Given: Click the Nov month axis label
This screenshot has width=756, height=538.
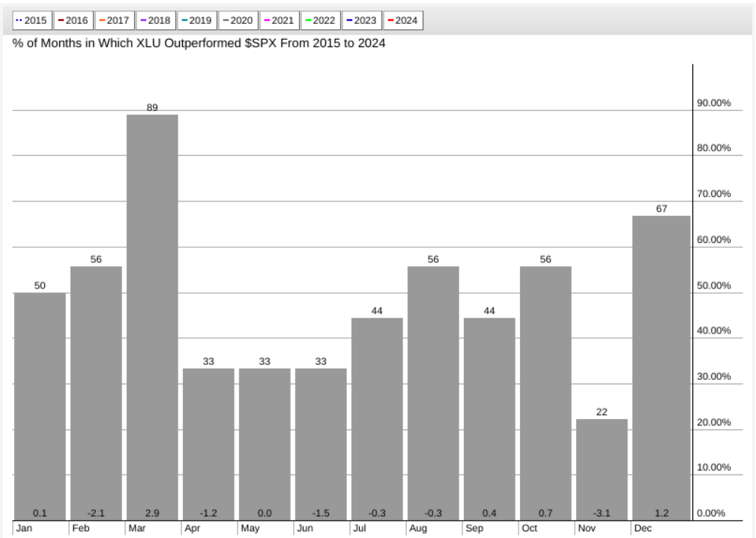Looking at the screenshot, I should tap(587, 528).
